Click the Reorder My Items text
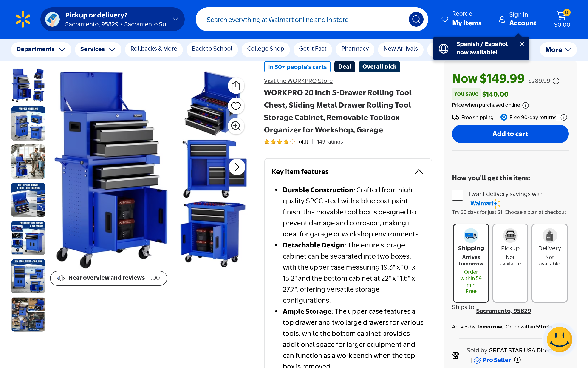This screenshot has height=368, width=588. coord(467,18)
